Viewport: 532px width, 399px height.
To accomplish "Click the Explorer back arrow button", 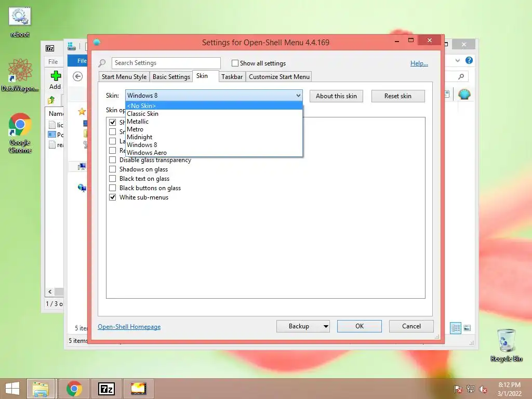I will (x=78, y=77).
